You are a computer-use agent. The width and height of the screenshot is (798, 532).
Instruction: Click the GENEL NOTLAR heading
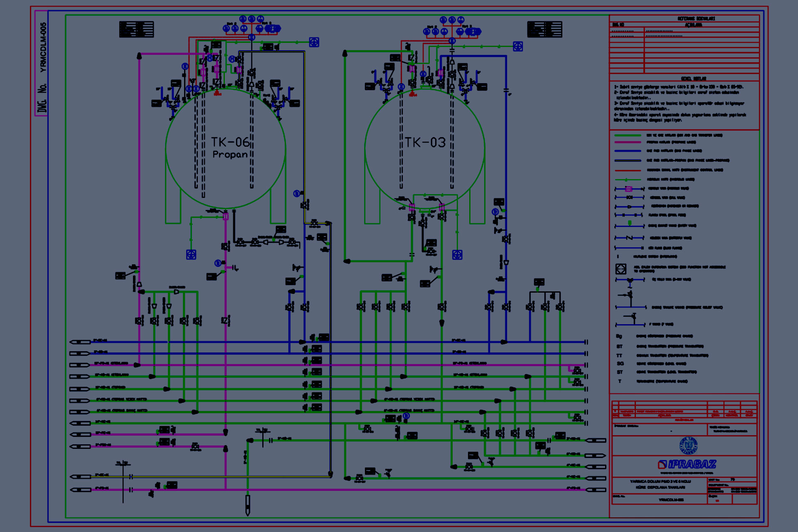[693, 79]
